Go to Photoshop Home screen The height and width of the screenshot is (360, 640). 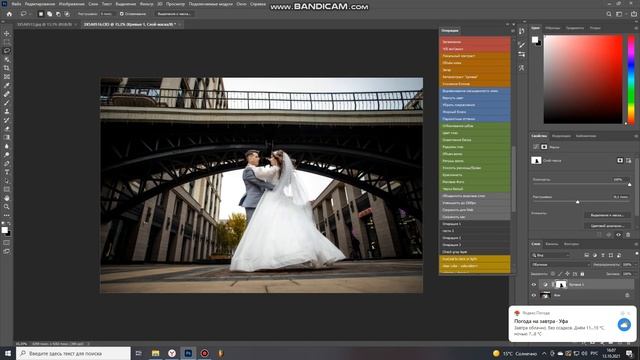point(9,14)
